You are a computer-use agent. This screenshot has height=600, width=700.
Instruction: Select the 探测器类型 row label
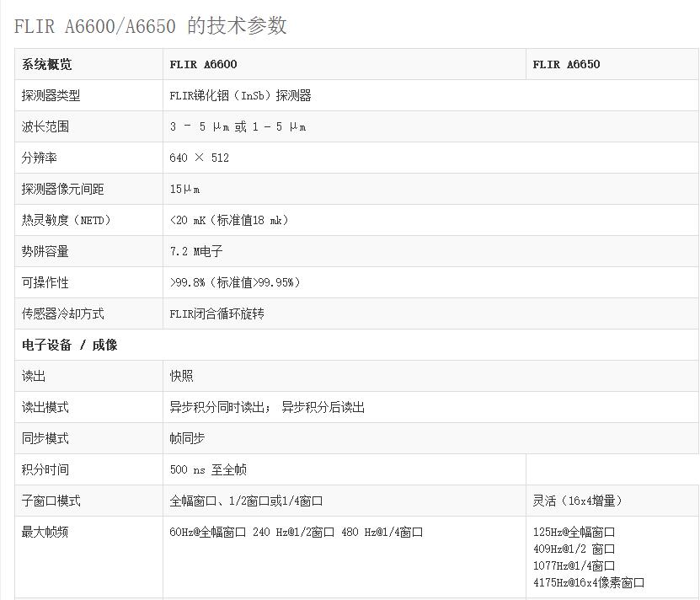(x=51, y=95)
